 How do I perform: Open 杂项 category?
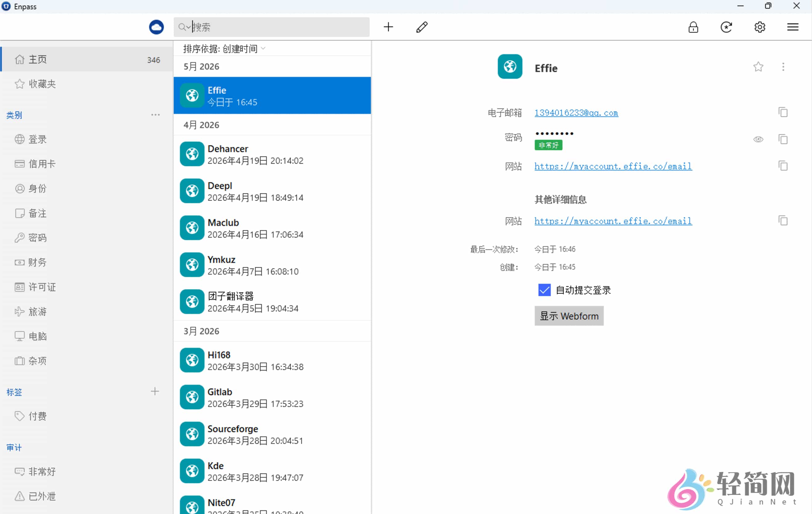(87, 360)
